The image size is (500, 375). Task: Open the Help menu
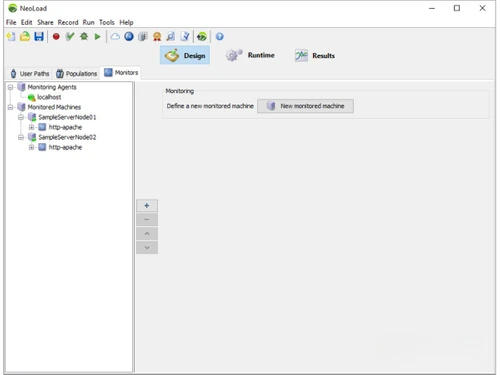pyautogui.click(x=126, y=22)
